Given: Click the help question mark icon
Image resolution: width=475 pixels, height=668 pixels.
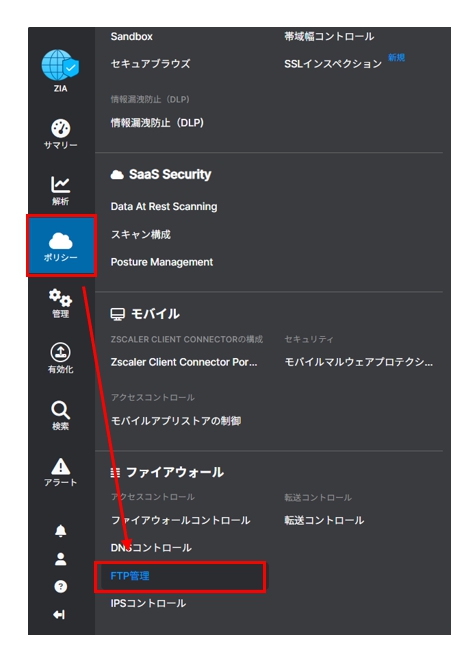Looking at the screenshot, I should coord(60,587).
